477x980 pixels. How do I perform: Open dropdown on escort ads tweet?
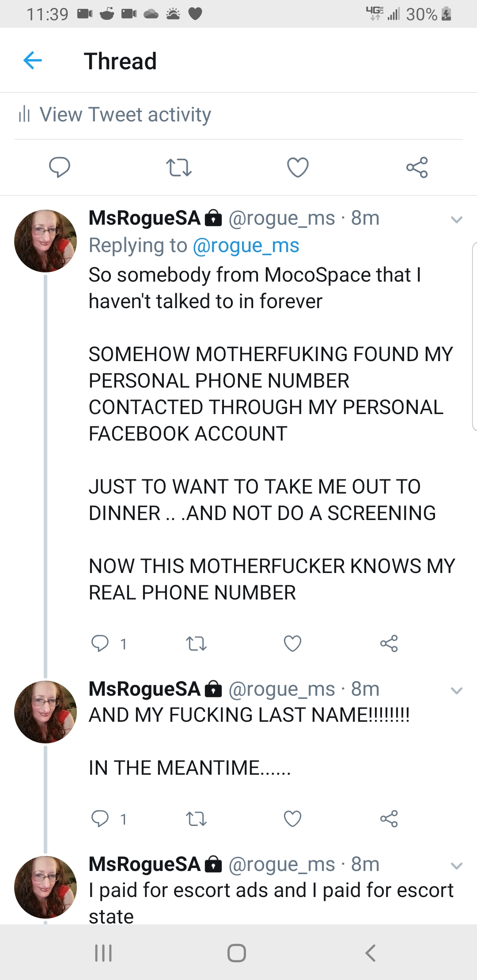456,866
